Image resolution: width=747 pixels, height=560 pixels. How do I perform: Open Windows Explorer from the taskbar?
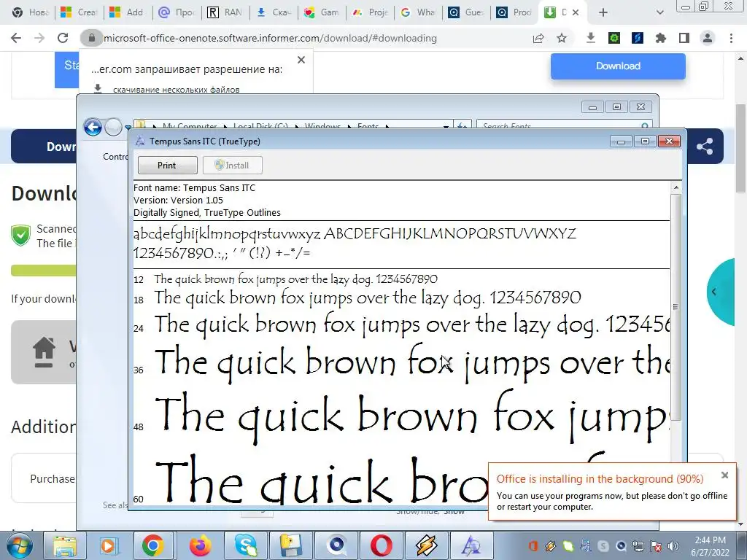click(64, 545)
